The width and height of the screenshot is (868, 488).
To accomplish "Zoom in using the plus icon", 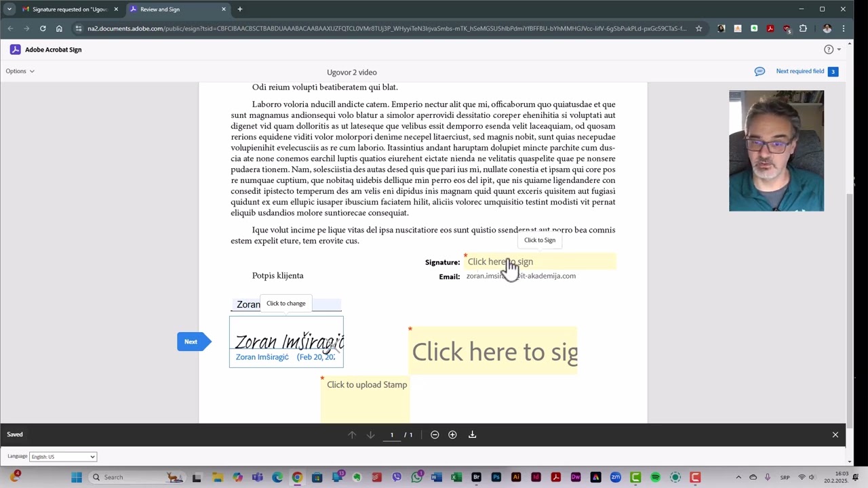I will click(452, 434).
